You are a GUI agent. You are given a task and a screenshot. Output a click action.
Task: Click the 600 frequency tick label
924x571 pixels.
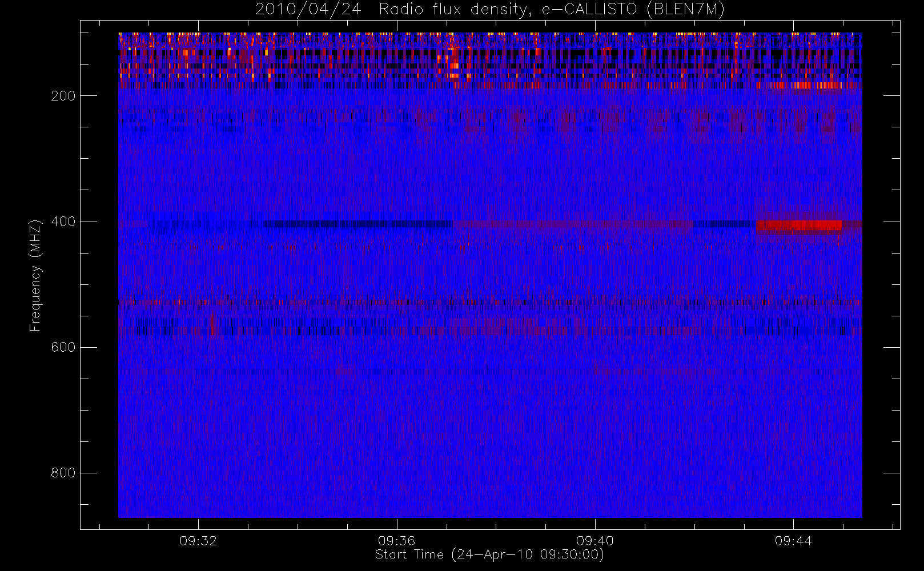(x=63, y=347)
